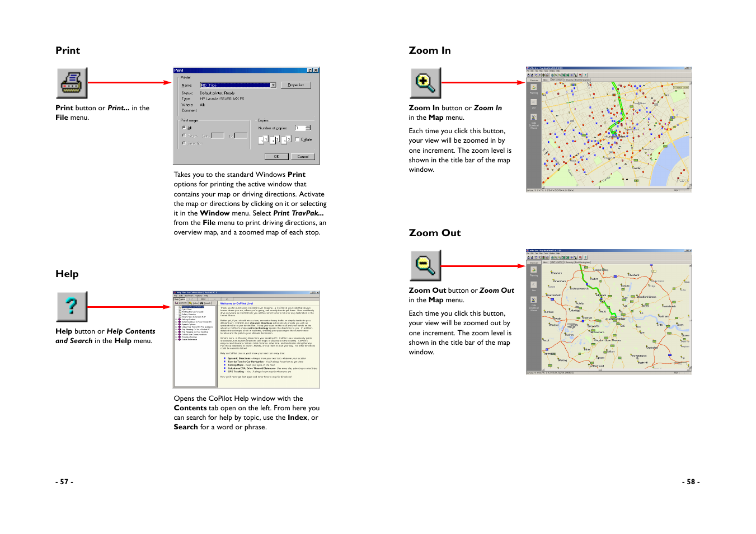Click the Help Topics button in Help window

coord(180,299)
